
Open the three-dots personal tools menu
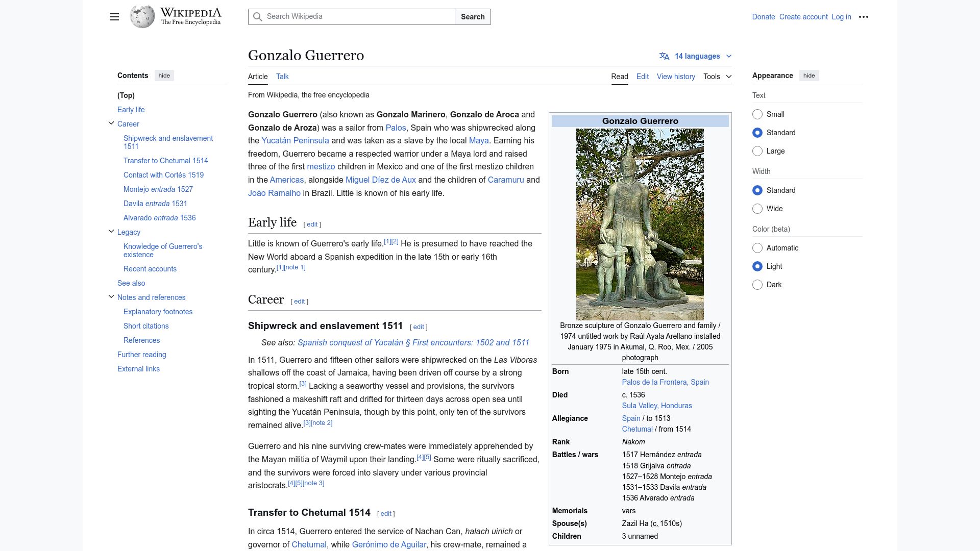pos(864,17)
